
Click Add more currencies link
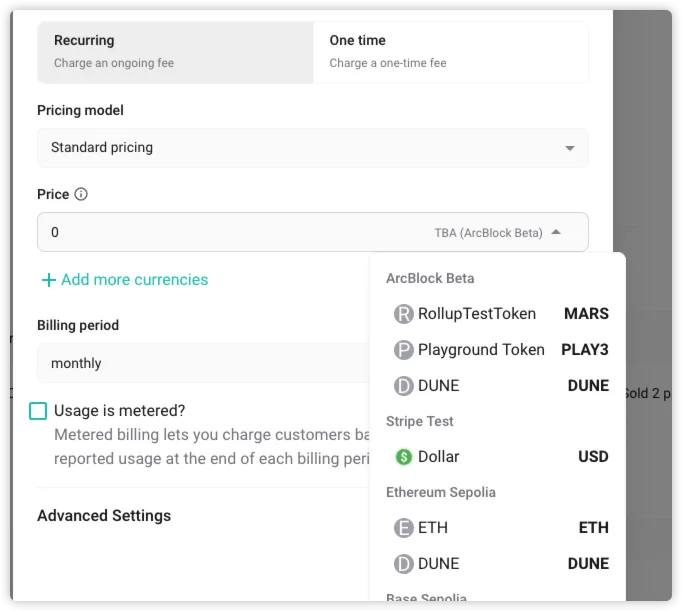tap(134, 280)
